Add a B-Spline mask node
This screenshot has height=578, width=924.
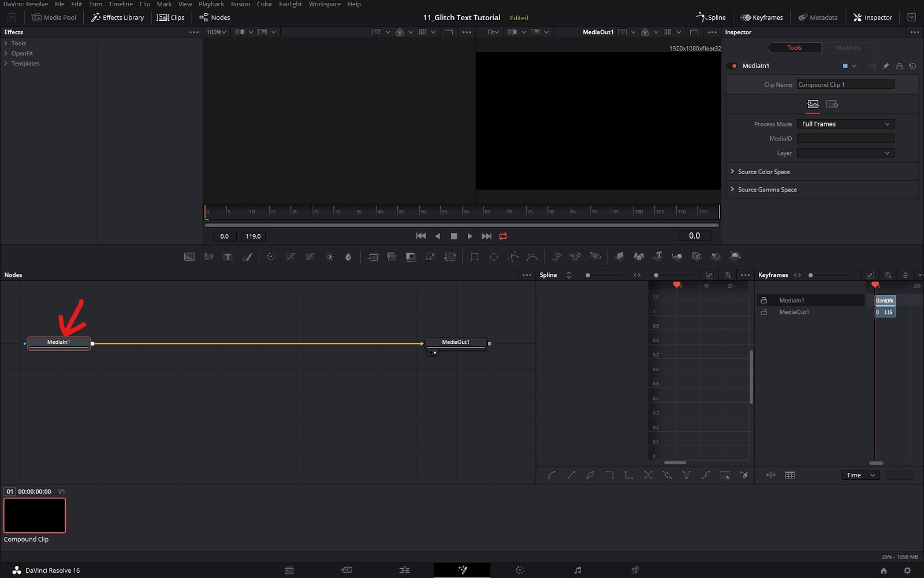coord(532,257)
